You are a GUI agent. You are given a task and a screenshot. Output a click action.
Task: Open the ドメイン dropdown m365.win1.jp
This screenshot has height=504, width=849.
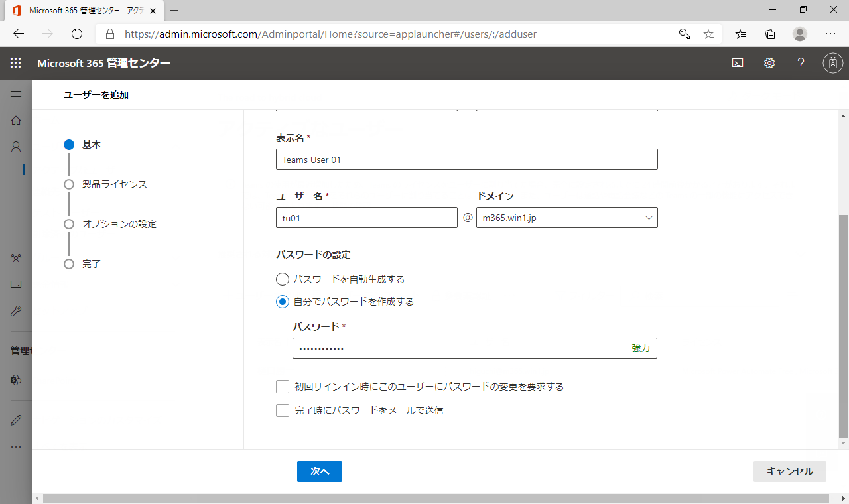point(567,218)
